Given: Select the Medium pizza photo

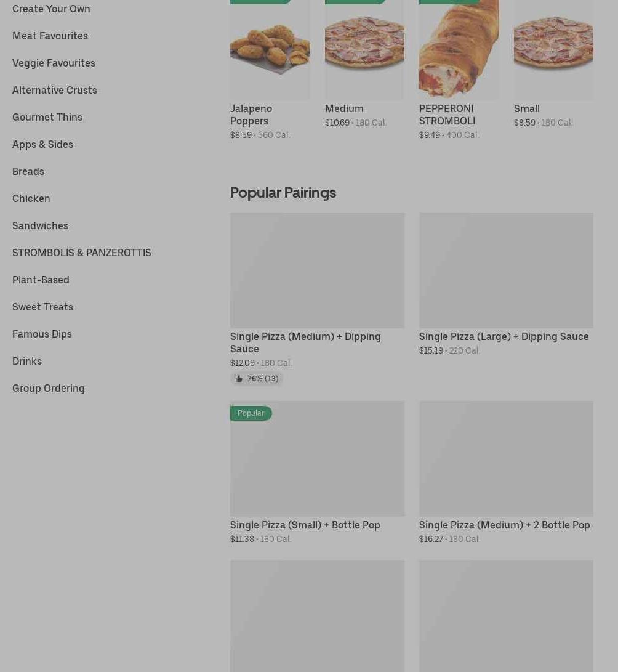Looking at the screenshot, I should 364,49.
